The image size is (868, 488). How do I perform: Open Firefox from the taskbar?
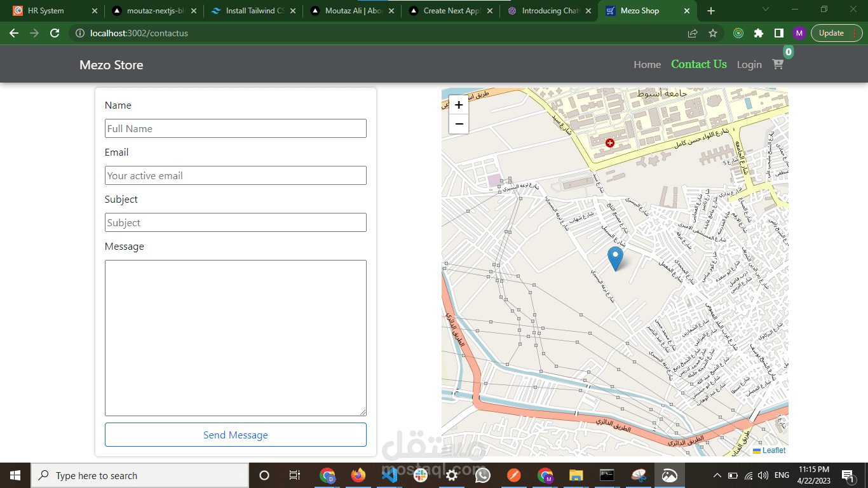click(358, 475)
